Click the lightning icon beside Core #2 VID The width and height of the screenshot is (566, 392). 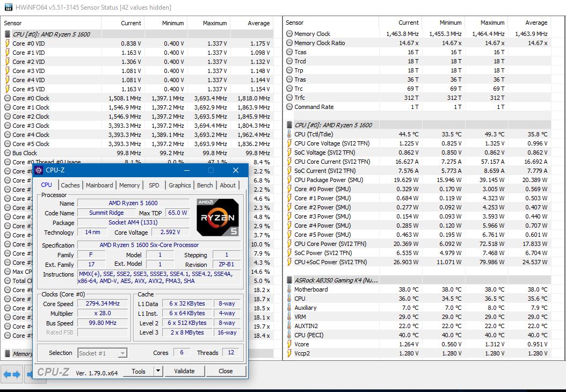7,61
